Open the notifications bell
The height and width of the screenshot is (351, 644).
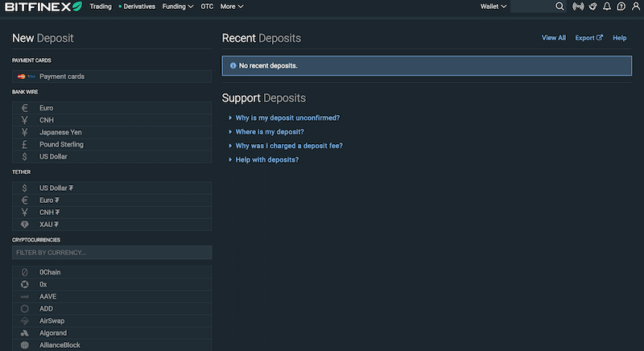607,6
